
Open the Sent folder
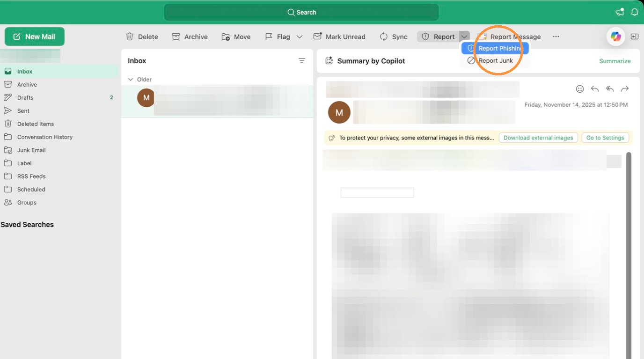59,111
